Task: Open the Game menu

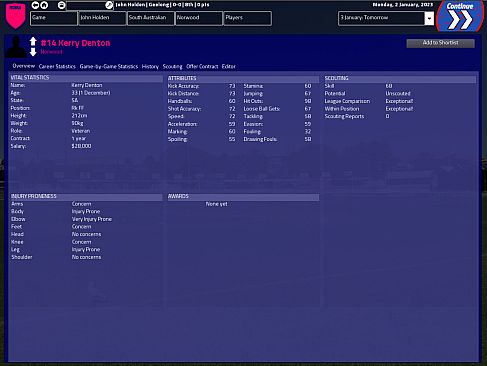Action: (x=54, y=18)
